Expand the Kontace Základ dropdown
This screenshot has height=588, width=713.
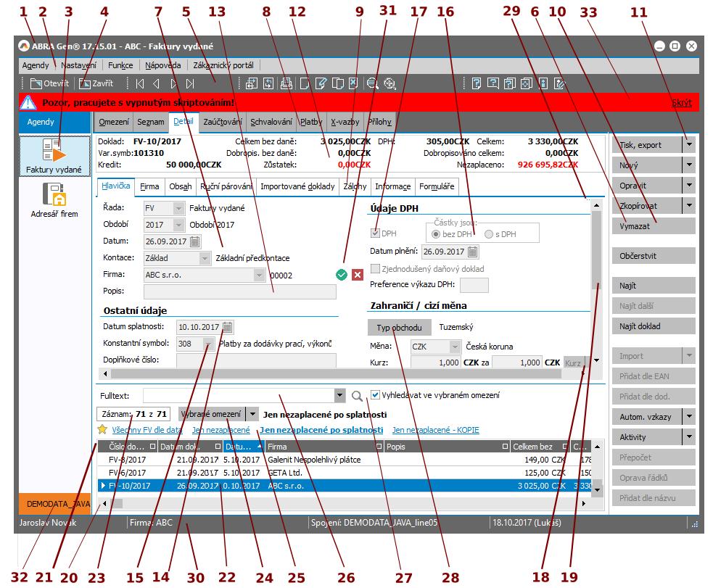coord(205,258)
